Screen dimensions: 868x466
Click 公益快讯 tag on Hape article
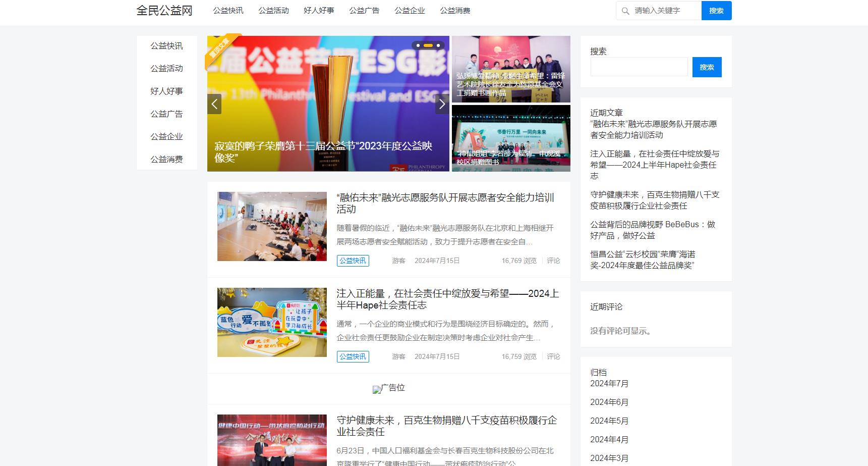click(353, 356)
